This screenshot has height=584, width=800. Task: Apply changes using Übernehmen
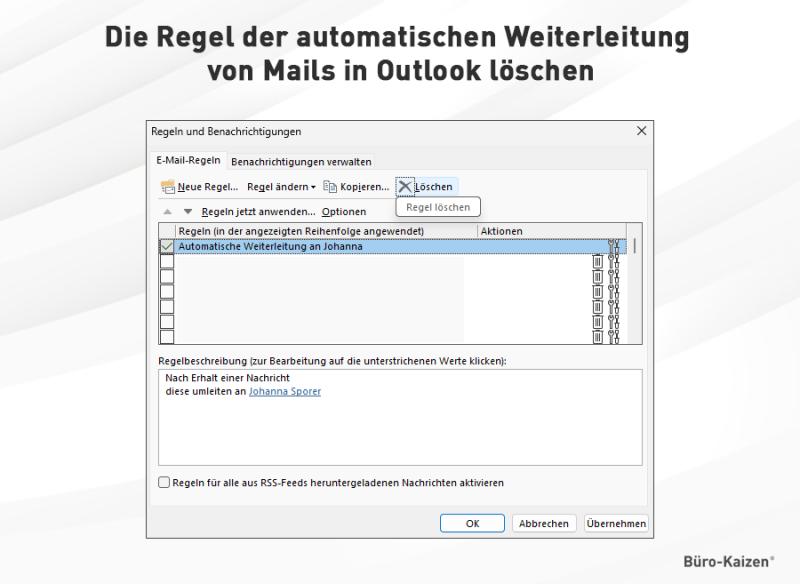tap(616, 523)
